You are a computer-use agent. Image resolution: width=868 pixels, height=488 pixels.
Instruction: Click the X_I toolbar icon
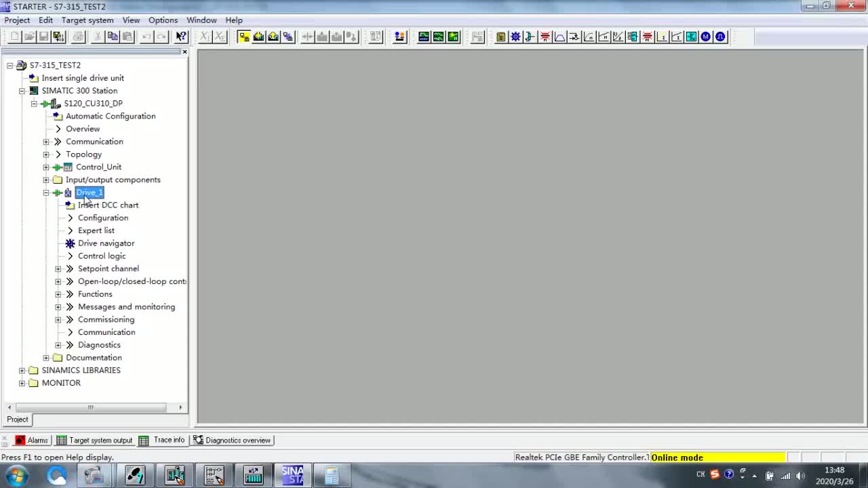pyautogui.click(x=205, y=37)
